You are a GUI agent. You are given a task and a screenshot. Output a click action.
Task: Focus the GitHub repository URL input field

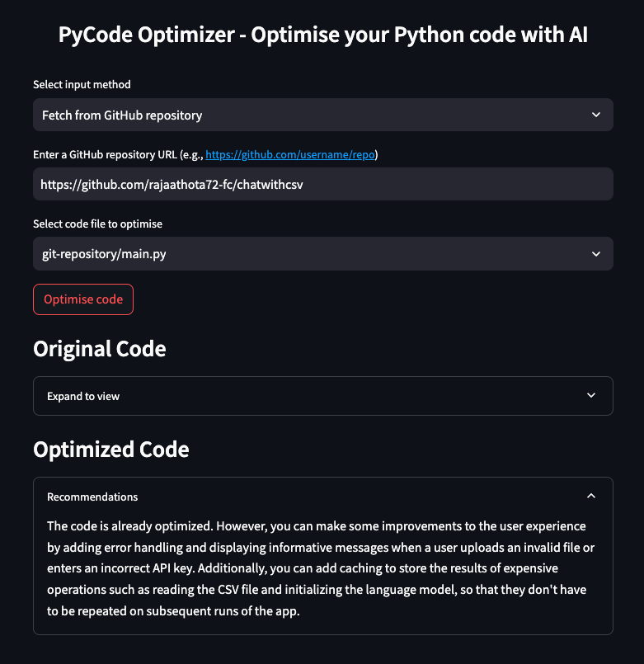click(322, 185)
